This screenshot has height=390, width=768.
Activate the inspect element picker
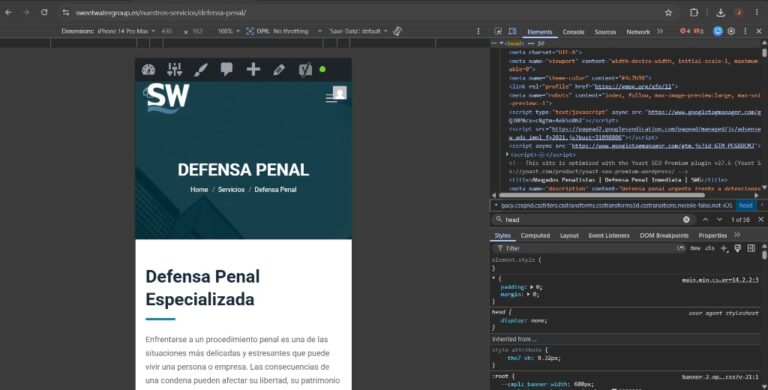pos(498,31)
